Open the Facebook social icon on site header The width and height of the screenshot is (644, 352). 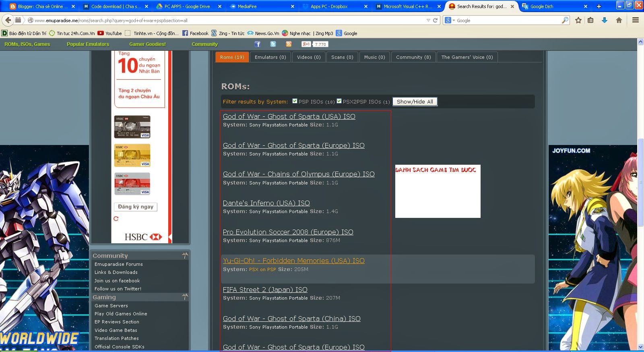coord(258,44)
